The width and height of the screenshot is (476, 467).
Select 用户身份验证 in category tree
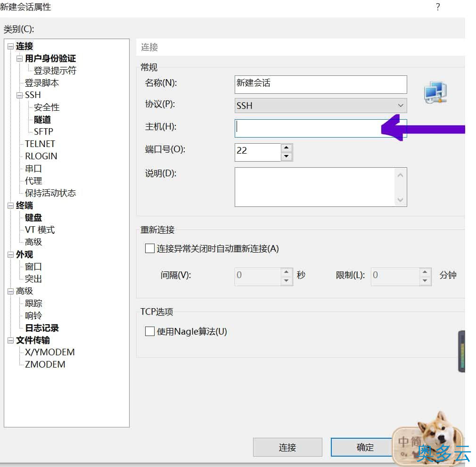pyautogui.click(x=50, y=58)
